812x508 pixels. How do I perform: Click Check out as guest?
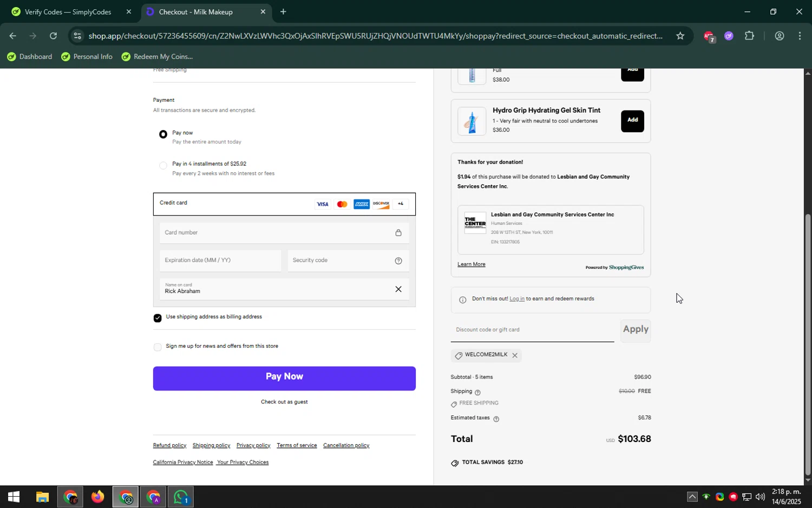[x=284, y=402]
